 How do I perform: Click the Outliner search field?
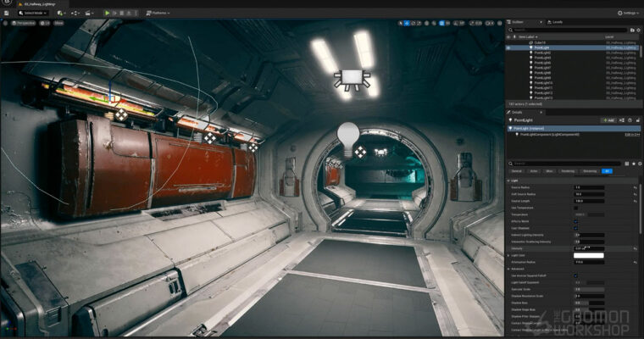coord(568,30)
